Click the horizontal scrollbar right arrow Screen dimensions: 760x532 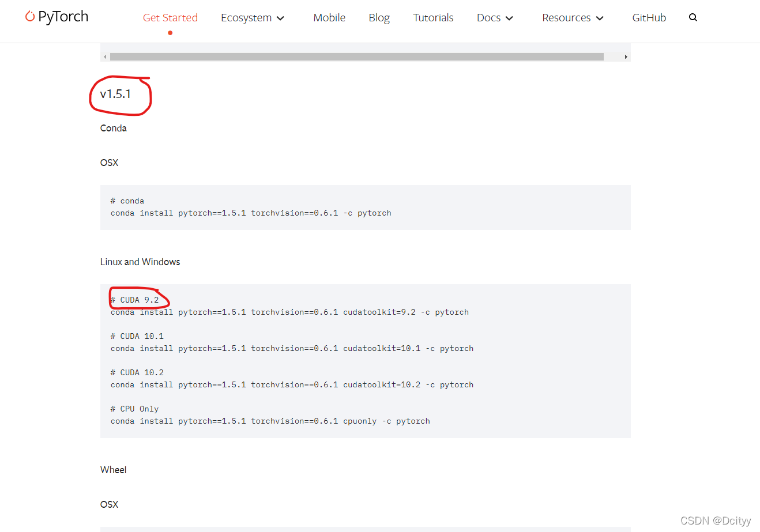[626, 57]
